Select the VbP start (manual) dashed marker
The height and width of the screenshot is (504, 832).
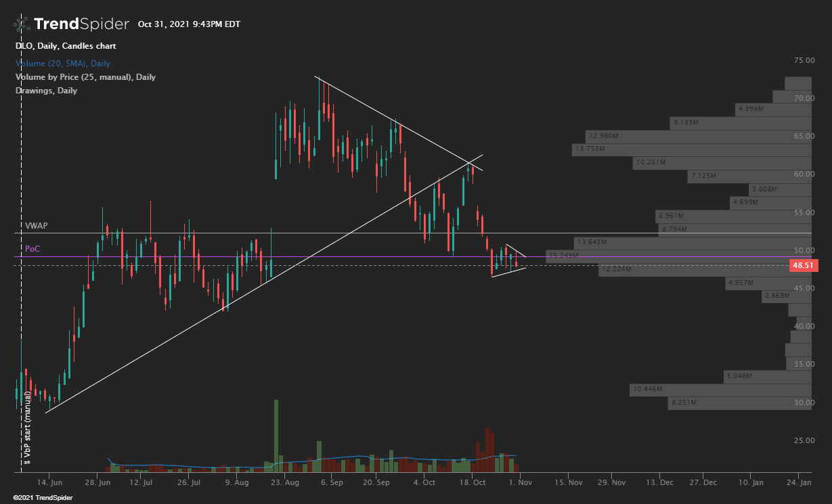(25, 433)
